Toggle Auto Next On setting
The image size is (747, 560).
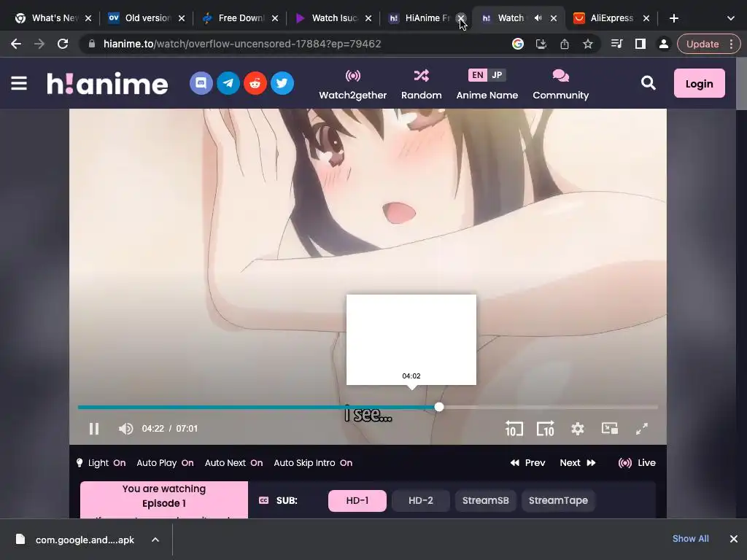coord(233,463)
